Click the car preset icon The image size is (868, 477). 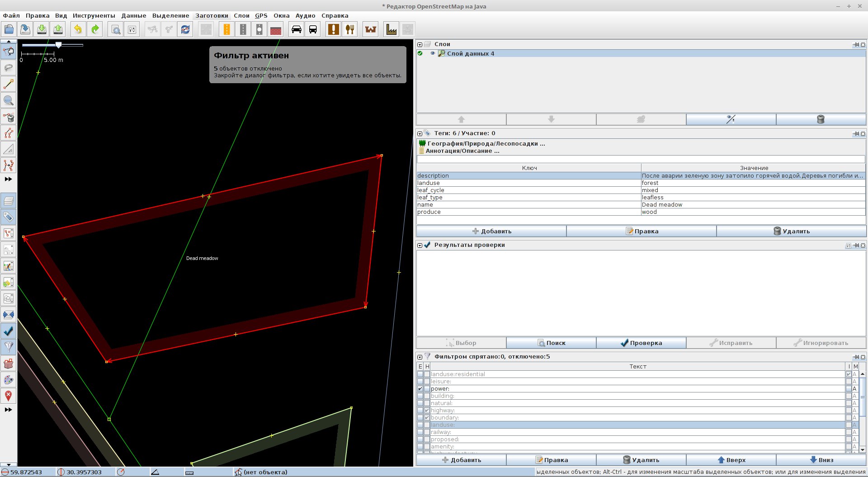296,29
